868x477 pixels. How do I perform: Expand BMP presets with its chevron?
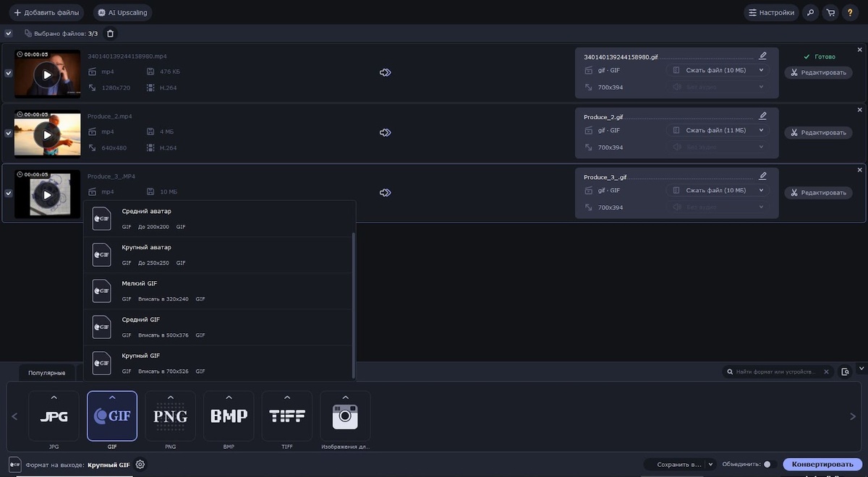(x=229, y=397)
